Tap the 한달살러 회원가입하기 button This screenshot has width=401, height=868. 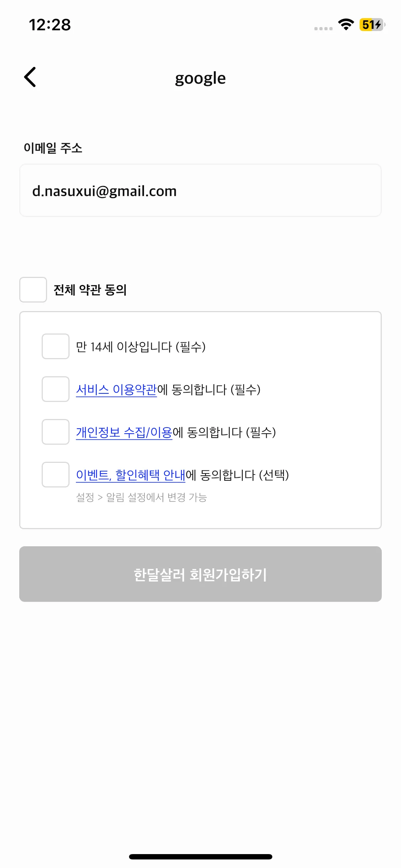(x=200, y=574)
